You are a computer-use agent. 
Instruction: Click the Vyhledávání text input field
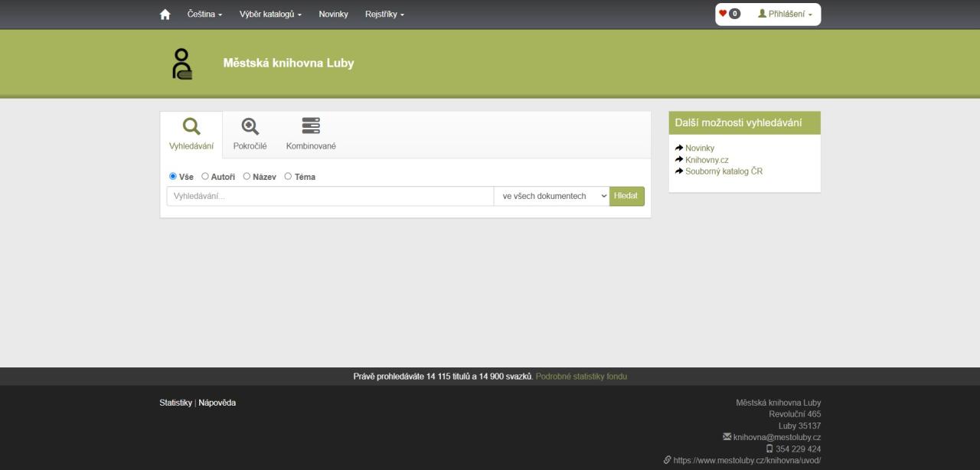tap(330, 197)
